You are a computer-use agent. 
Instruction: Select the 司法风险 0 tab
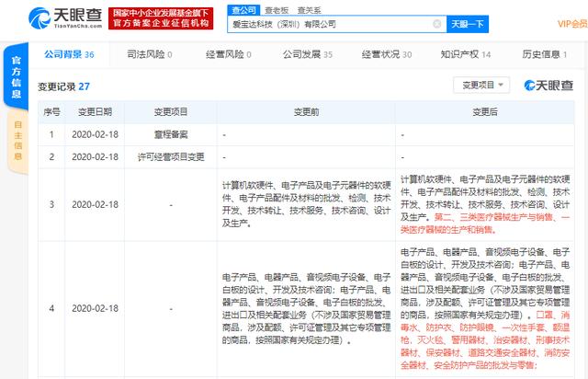(x=149, y=54)
